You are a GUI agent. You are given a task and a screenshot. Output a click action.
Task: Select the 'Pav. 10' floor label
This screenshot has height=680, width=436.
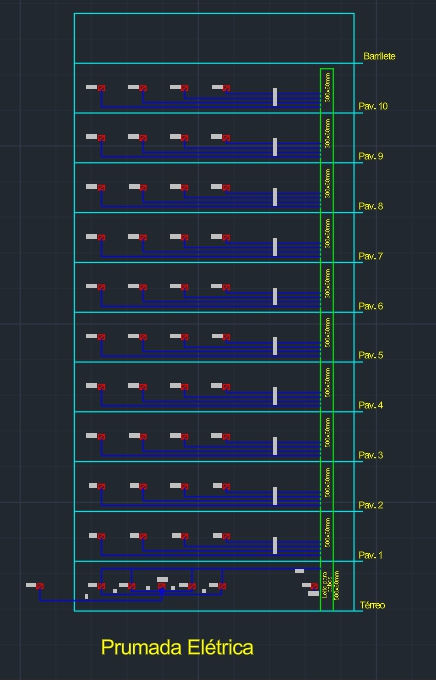pyautogui.click(x=373, y=106)
